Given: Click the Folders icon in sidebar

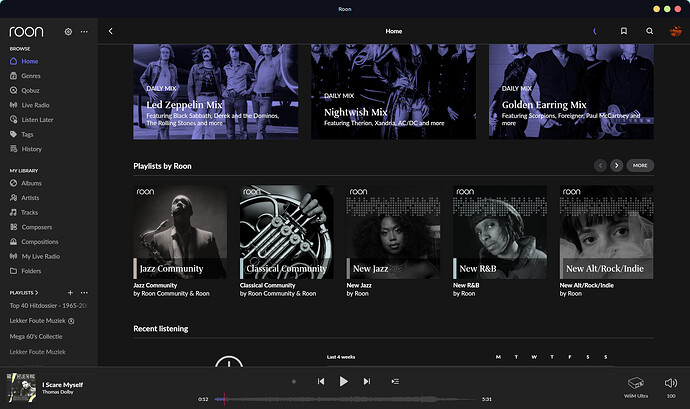Looking at the screenshot, I should point(14,271).
